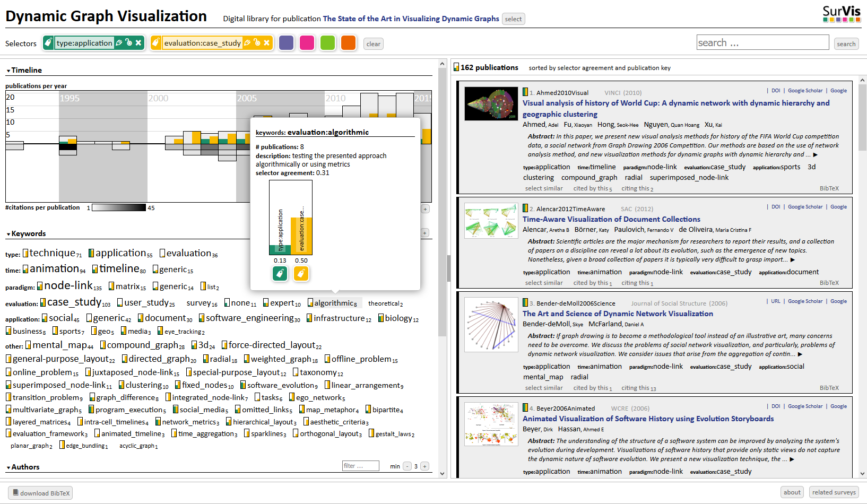
Task: Open BibTeX for Alencar2012TimeAware
Action: (829, 283)
